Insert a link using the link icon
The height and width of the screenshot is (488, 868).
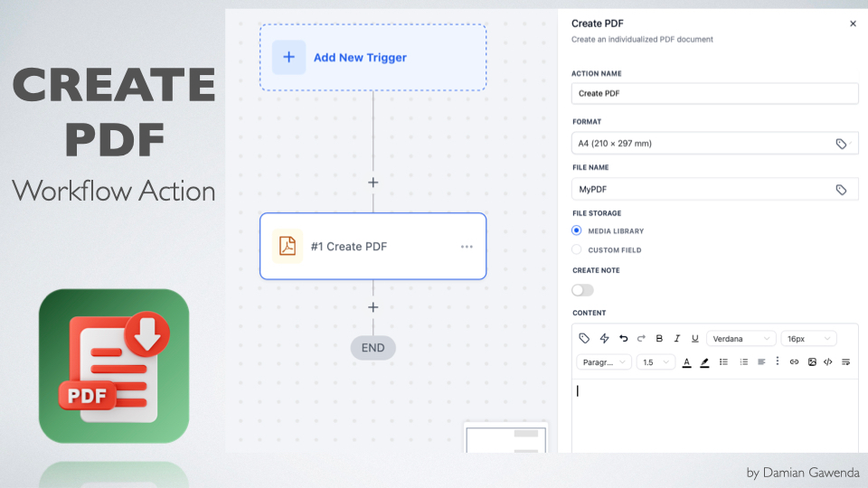[795, 362]
